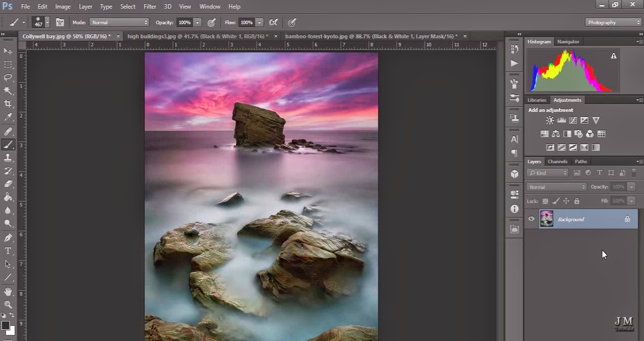Switch to the Libraries panel
The width and height of the screenshot is (644, 341).
[x=537, y=100]
